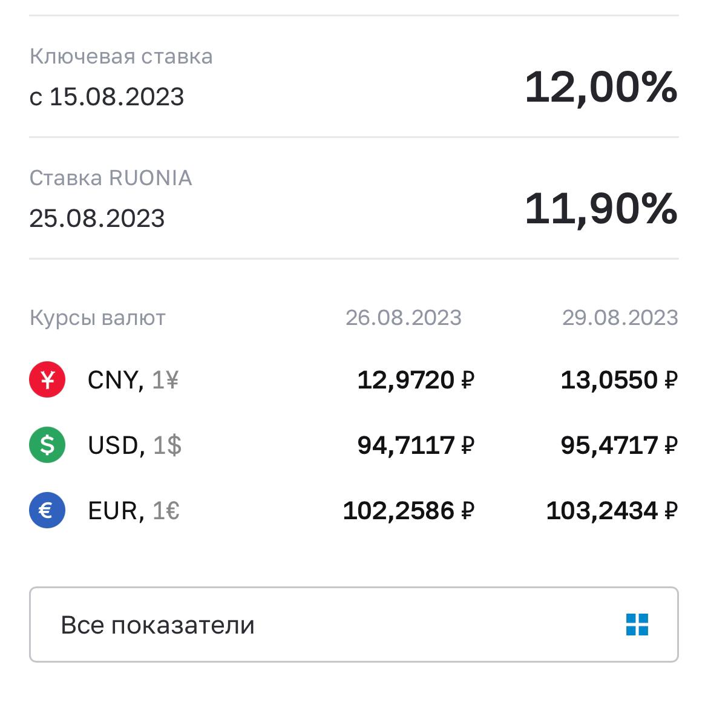Click the CNY, 1¥ currency label
Image resolution: width=708 pixels, height=728 pixels.
[x=133, y=381]
